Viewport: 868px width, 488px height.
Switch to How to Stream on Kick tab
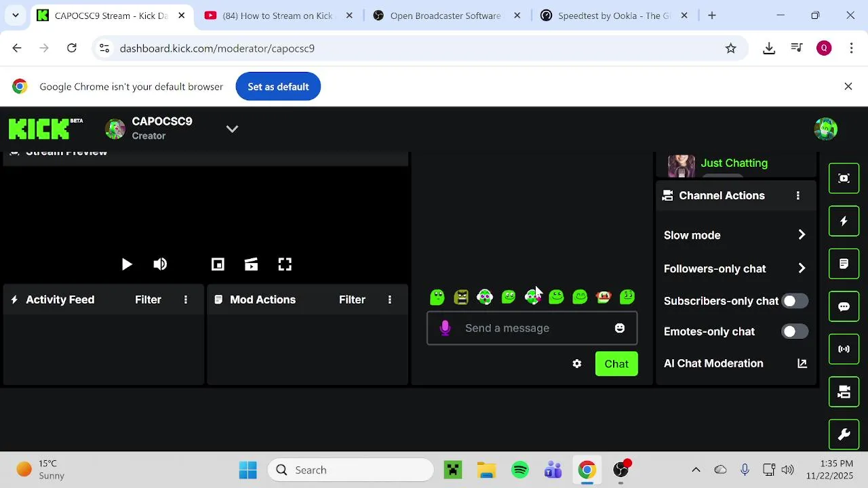pyautogui.click(x=277, y=16)
